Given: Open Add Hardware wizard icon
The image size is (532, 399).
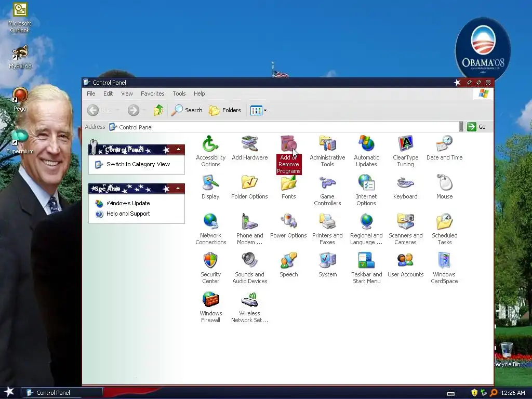Looking at the screenshot, I should click(x=250, y=148).
